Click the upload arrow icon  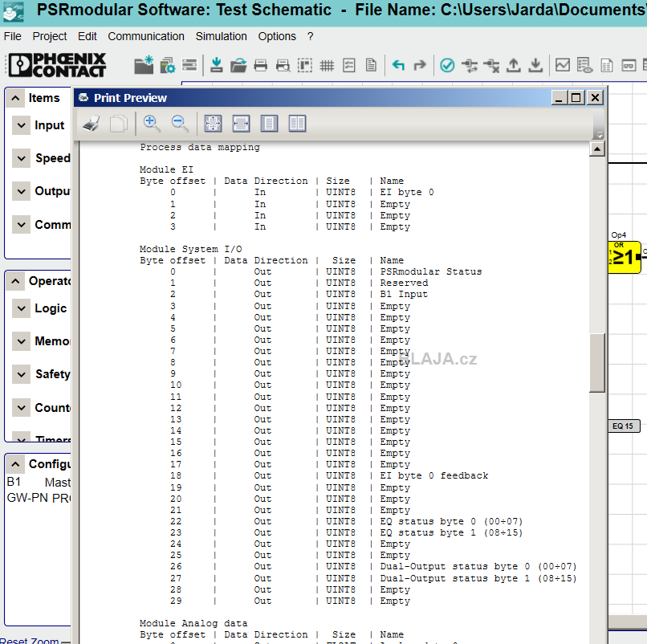[514, 65]
